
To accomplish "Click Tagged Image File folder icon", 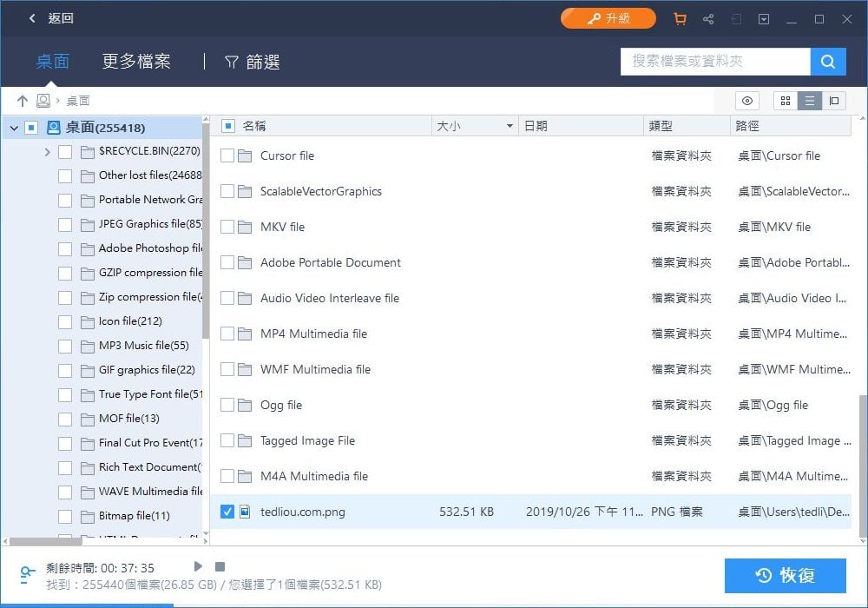I will [x=245, y=440].
